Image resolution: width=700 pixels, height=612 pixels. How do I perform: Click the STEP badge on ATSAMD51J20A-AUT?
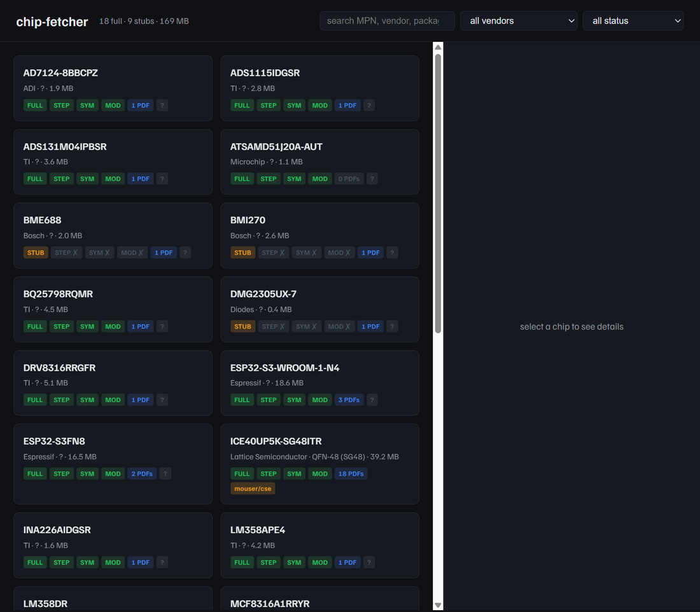pos(269,179)
